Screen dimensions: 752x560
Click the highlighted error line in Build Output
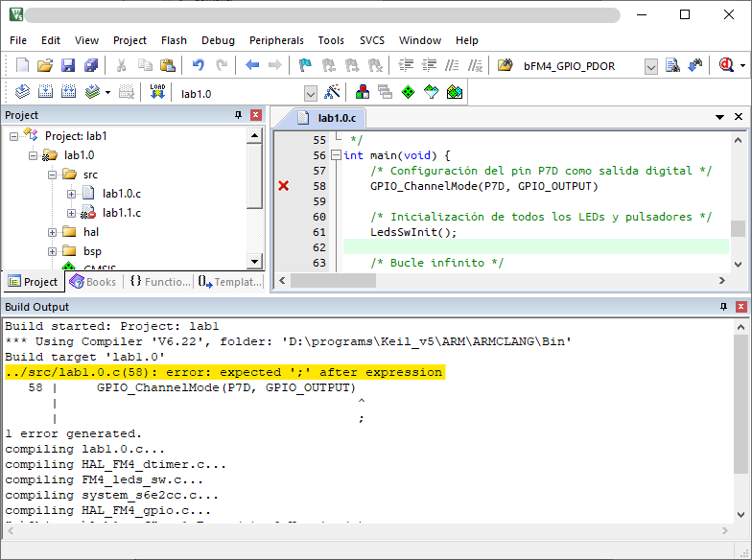pos(223,372)
